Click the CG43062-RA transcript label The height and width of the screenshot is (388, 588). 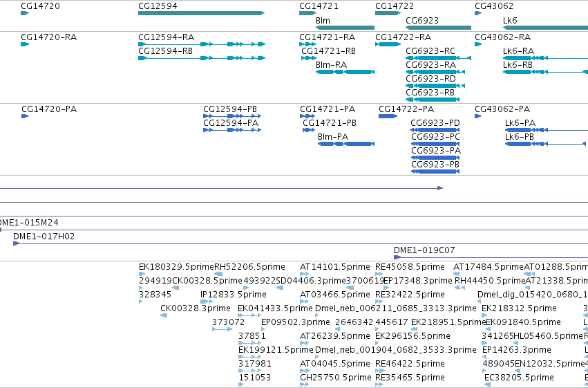(502, 37)
